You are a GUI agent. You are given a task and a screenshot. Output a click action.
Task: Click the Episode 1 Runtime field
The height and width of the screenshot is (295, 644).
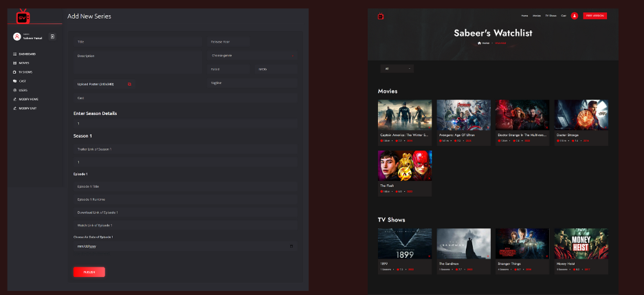[186, 199]
